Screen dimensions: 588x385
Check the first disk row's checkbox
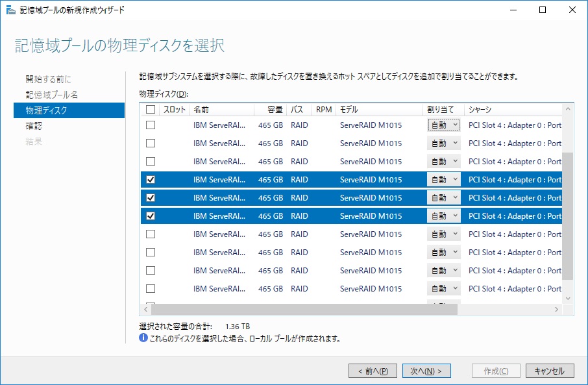[x=151, y=125]
